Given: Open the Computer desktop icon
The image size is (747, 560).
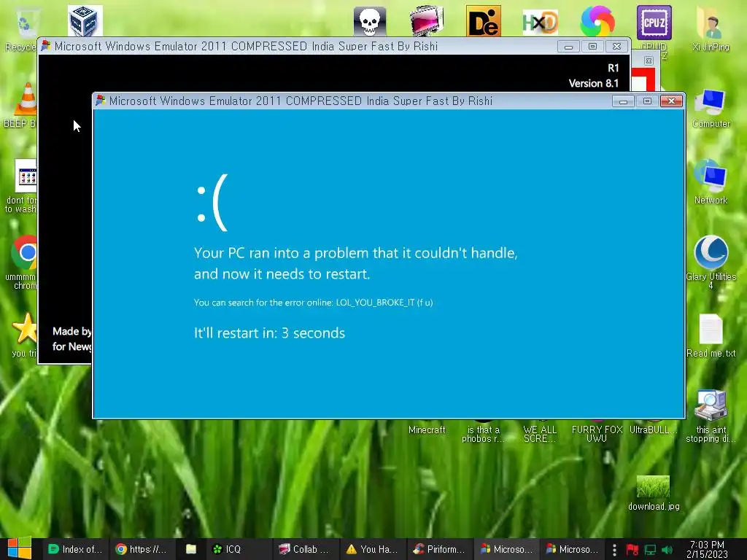Looking at the screenshot, I should pyautogui.click(x=711, y=108).
